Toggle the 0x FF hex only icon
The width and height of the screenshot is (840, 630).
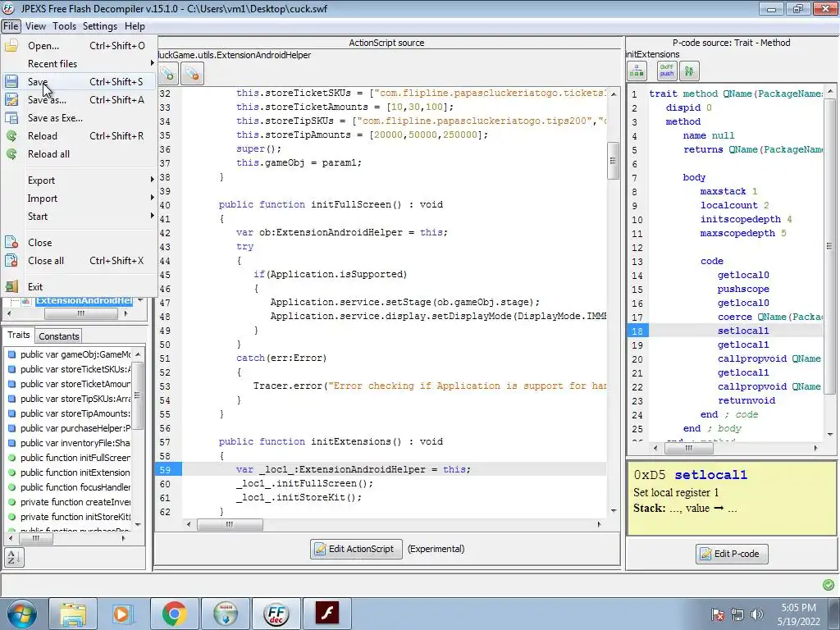[689, 71]
